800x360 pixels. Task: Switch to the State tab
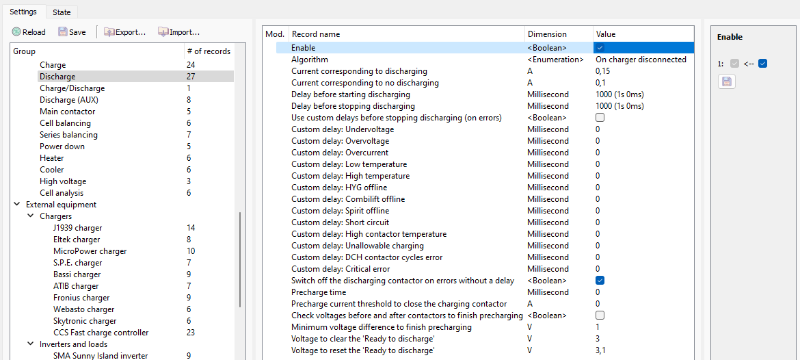(x=62, y=12)
